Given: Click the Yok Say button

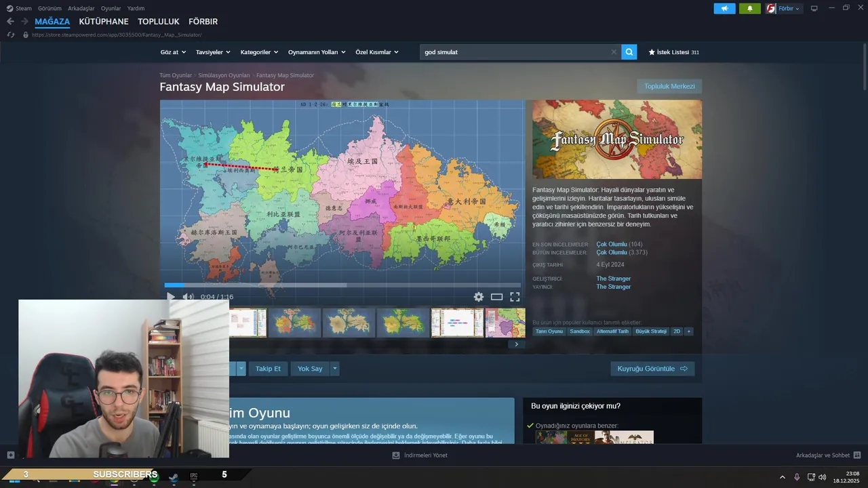Looking at the screenshot, I should [310, 369].
